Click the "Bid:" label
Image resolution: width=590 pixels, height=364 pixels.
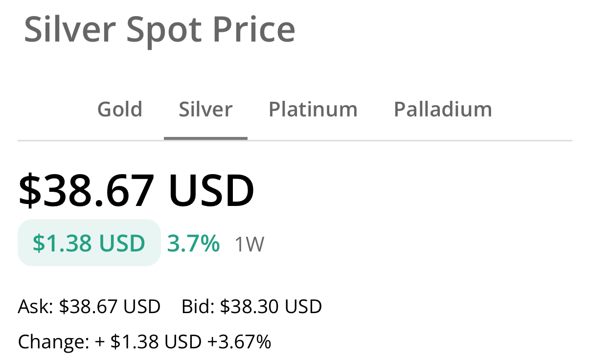coord(198,307)
